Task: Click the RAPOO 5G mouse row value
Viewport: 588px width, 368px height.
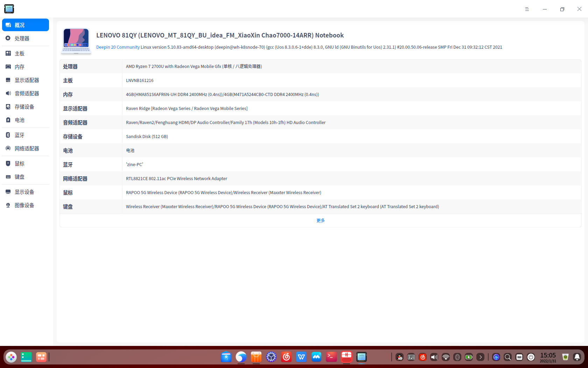Action: [224, 192]
